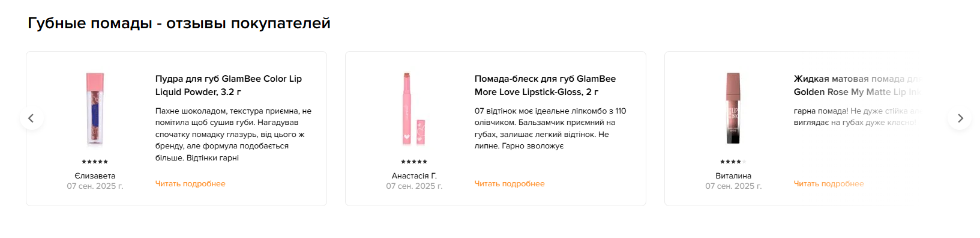This screenshot has height=238, width=980.
Task: Click the star rating above Анастасія Г.
Action: click(x=414, y=162)
